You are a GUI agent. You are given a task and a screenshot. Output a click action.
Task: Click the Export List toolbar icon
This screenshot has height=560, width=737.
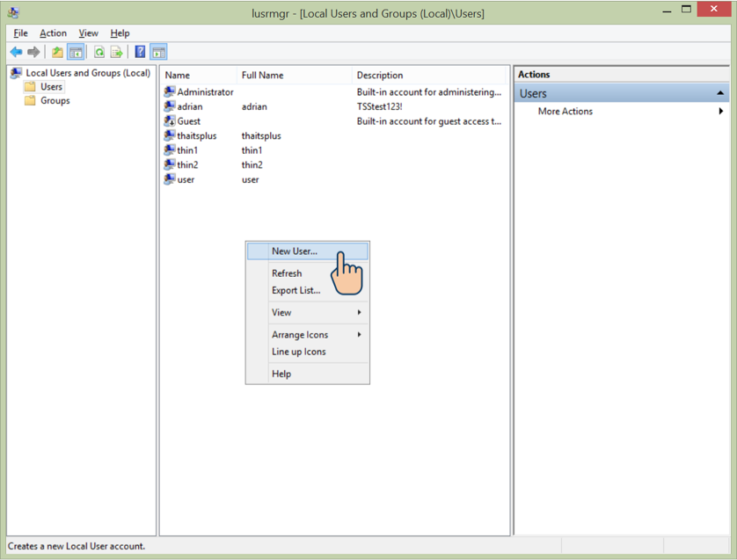[116, 52]
